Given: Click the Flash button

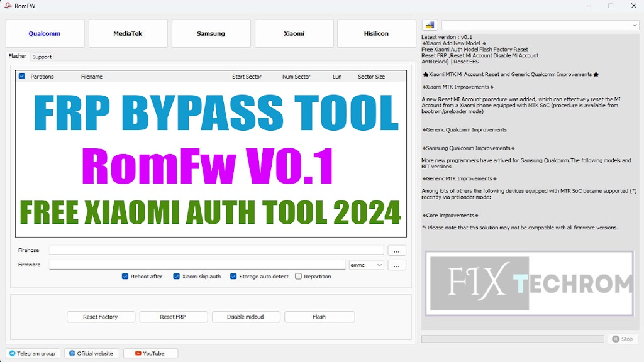Looking at the screenshot, I should coord(319,317).
